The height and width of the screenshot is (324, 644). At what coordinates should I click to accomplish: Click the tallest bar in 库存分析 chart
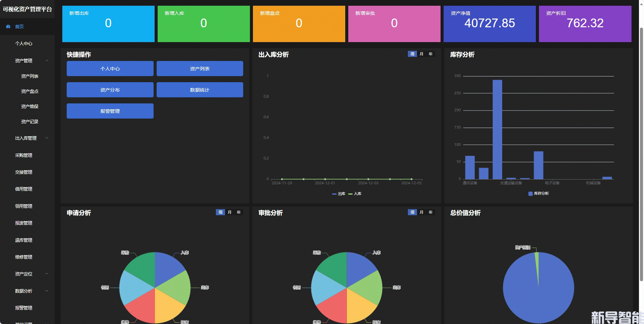pos(497,130)
